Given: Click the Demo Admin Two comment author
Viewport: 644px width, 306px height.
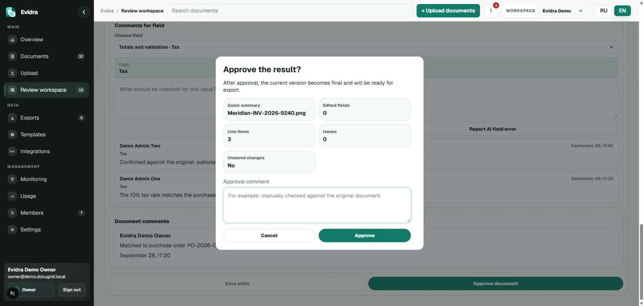Looking at the screenshot, I should click(x=140, y=146).
